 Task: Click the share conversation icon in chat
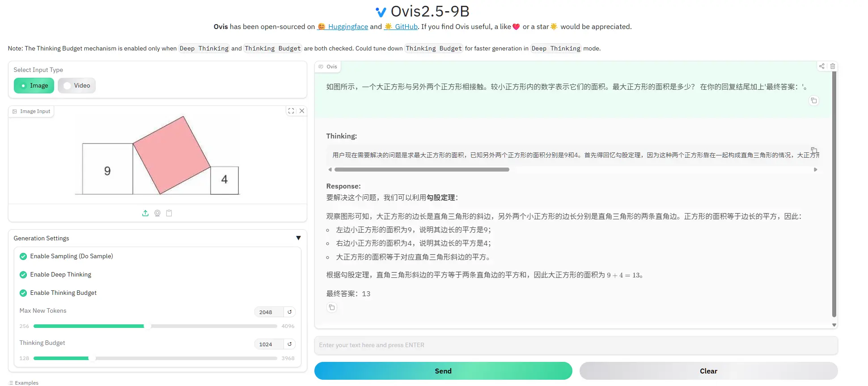(821, 66)
